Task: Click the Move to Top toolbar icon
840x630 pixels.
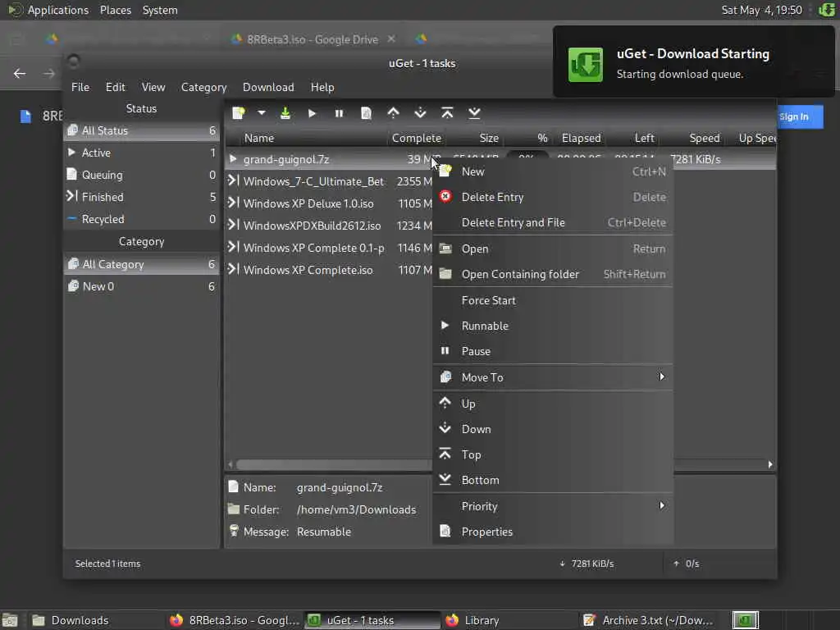Action: pos(447,113)
